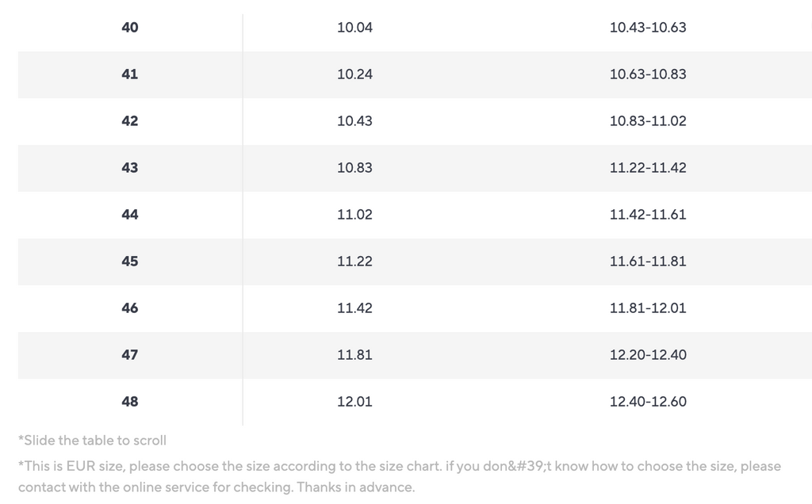Select size 43 in the chart
Image resolution: width=812 pixels, height=504 pixels.
tap(130, 168)
